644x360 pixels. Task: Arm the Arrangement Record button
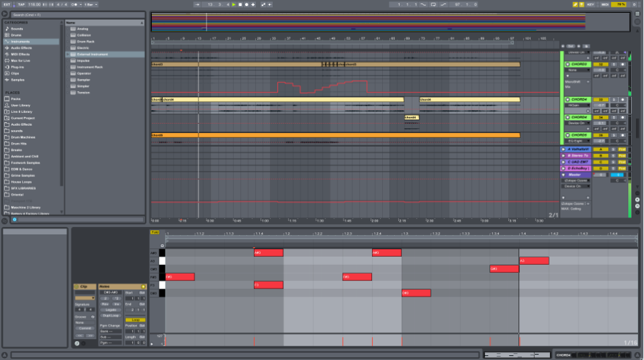pos(247,5)
